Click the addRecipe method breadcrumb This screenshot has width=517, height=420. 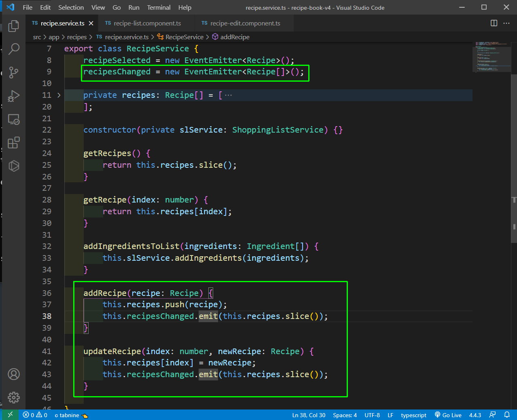click(231, 37)
